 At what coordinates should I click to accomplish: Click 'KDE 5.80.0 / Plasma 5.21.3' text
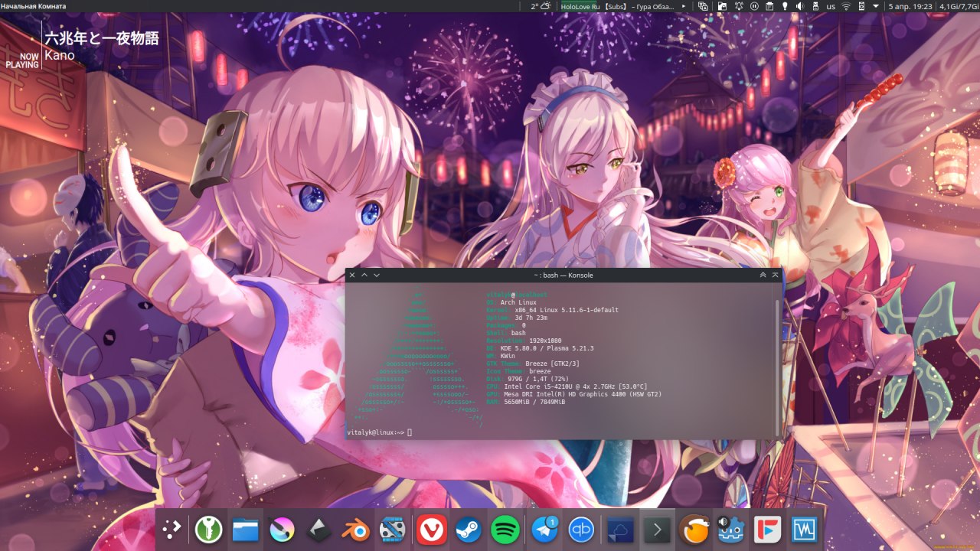tap(547, 348)
